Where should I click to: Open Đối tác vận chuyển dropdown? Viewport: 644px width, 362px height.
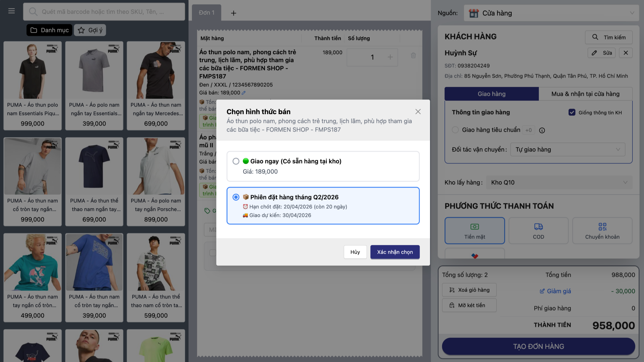(x=568, y=150)
